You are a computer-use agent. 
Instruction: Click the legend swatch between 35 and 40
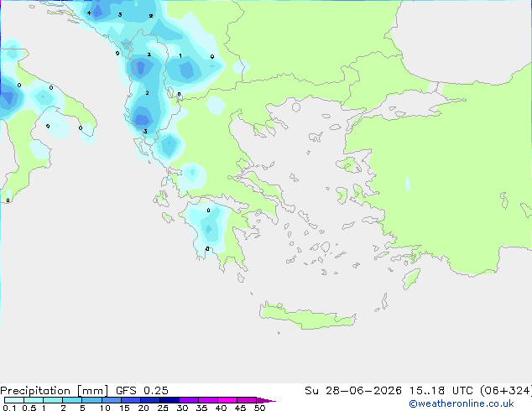tap(208, 400)
